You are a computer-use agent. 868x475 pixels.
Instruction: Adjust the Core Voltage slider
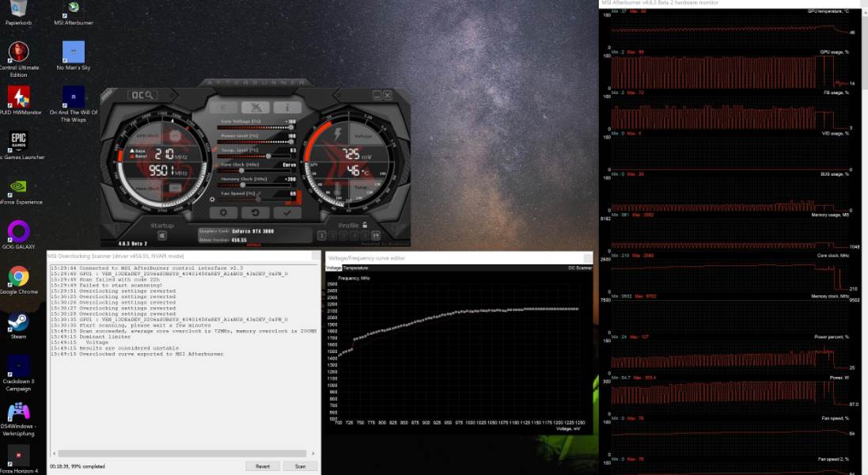pyautogui.click(x=256, y=127)
